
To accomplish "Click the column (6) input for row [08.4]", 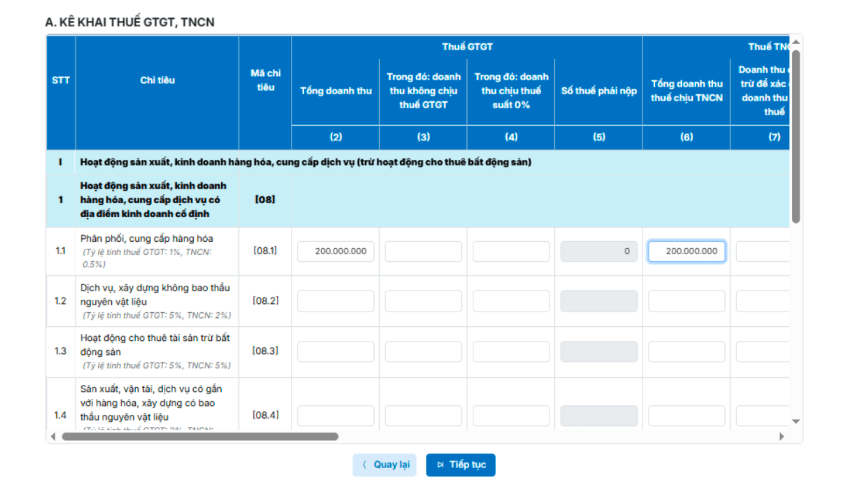I will 687,416.
